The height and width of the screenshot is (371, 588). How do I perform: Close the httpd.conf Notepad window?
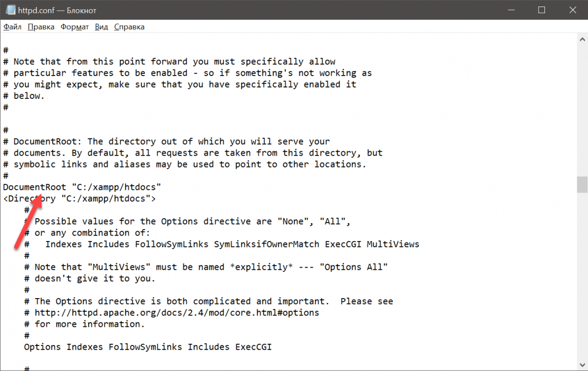tap(571, 10)
